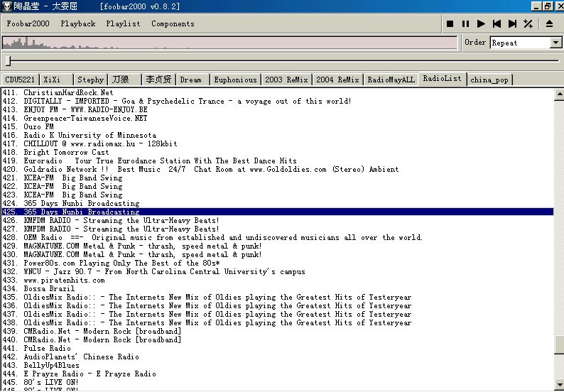564x392 pixels.
Task: Select track 432 WNCU Jazz 90.7
Action: pyautogui.click(x=277, y=271)
